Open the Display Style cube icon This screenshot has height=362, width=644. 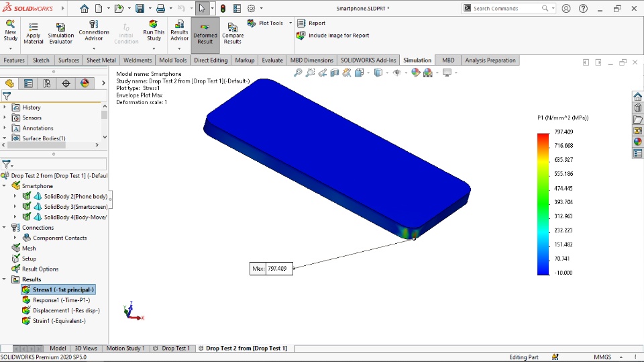pos(378,73)
